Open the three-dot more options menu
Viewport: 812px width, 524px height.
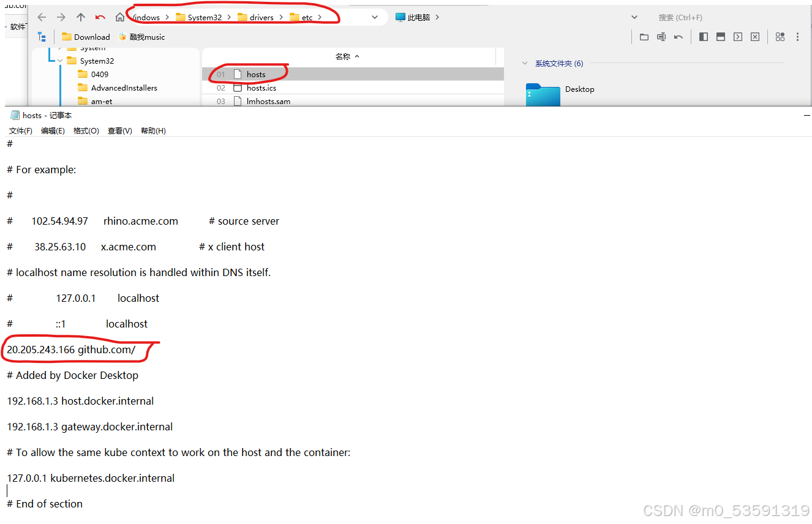[797, 37]
